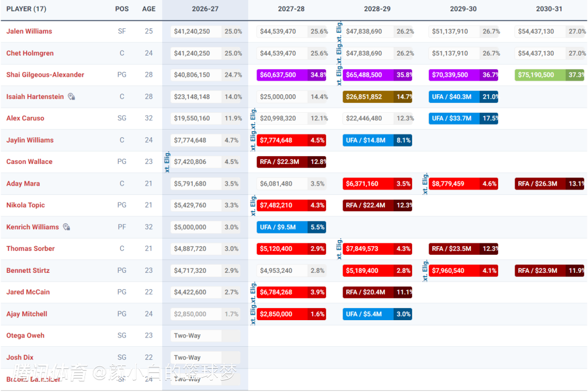
Task: Select the 2026-27 season column header
Action: click(x=205, y=9)
